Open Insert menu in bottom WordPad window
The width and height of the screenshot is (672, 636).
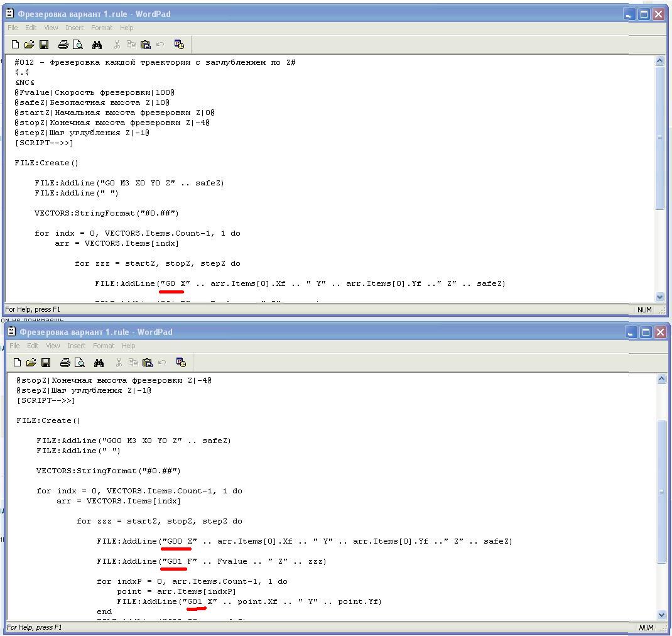click(76, 346)
